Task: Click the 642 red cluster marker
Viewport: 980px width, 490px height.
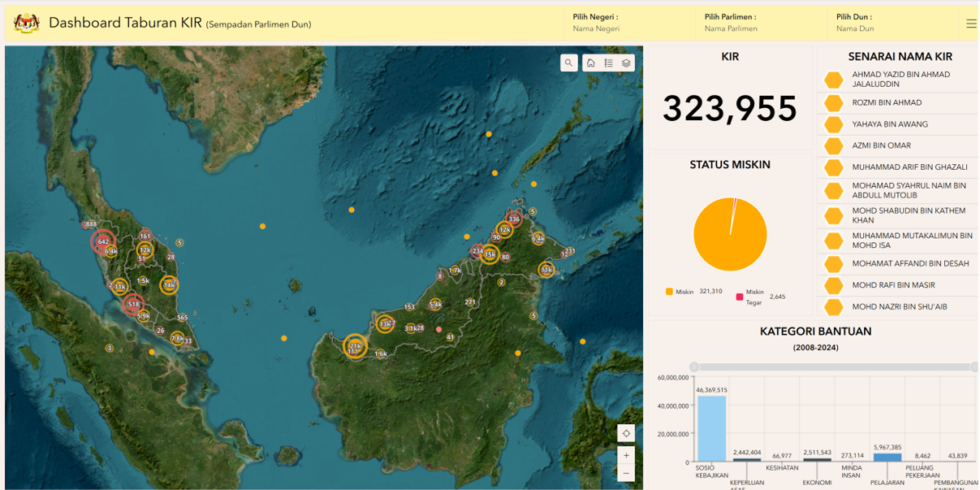Action: 102,241
